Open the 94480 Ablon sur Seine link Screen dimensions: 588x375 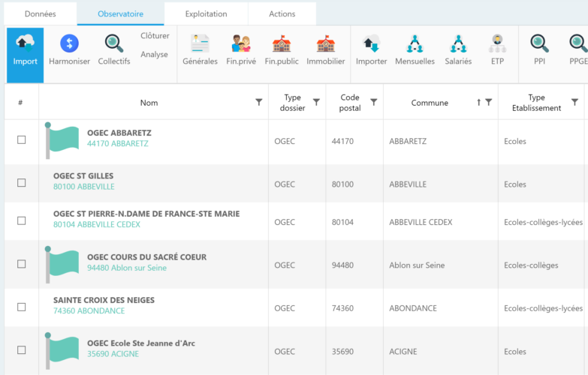coord(127,268)
